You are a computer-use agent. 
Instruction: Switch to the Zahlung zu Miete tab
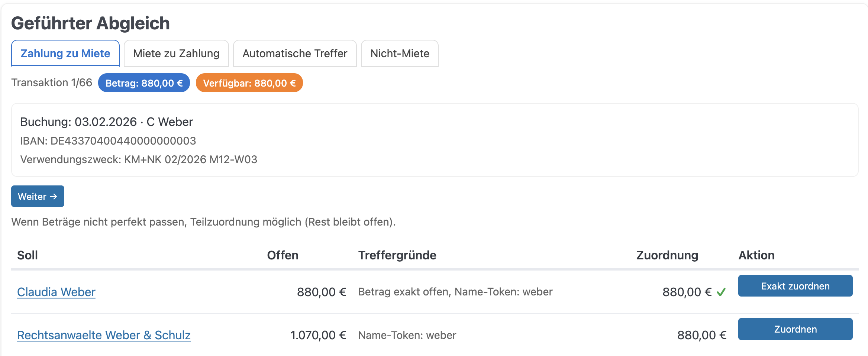[x=65, y=54]
